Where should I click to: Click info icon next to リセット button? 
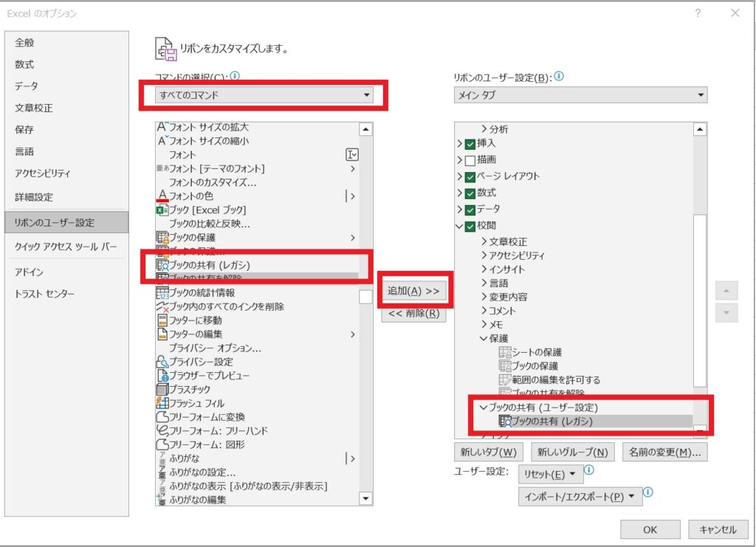coord(589,469)
